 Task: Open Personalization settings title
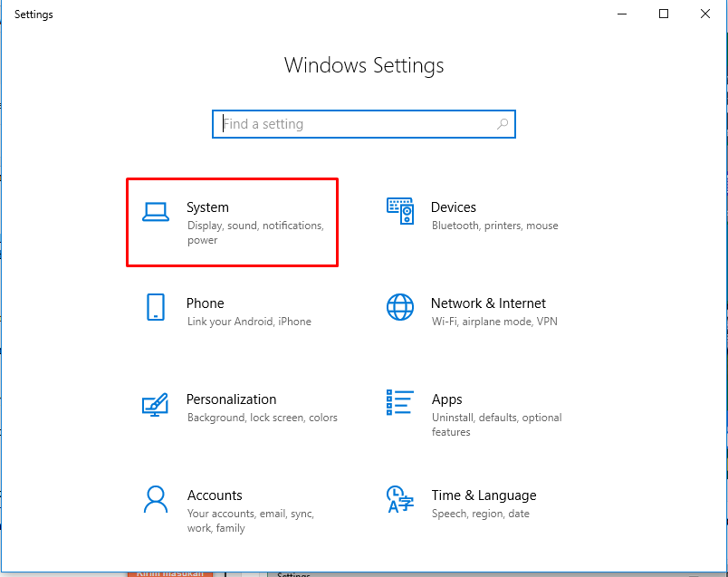click(x=231, y=399)
